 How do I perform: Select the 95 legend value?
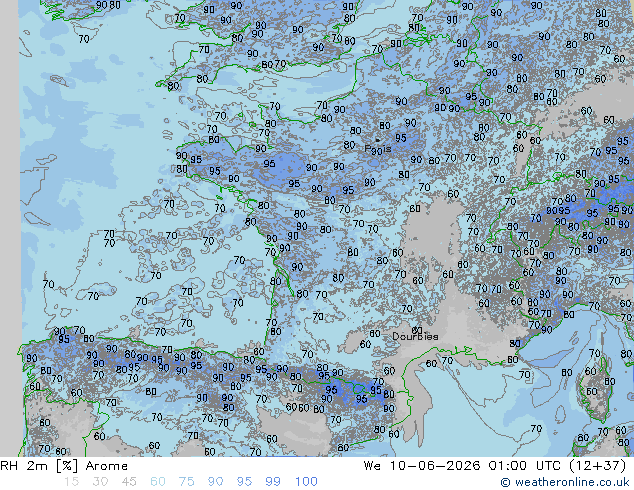[x=244, y=482]
